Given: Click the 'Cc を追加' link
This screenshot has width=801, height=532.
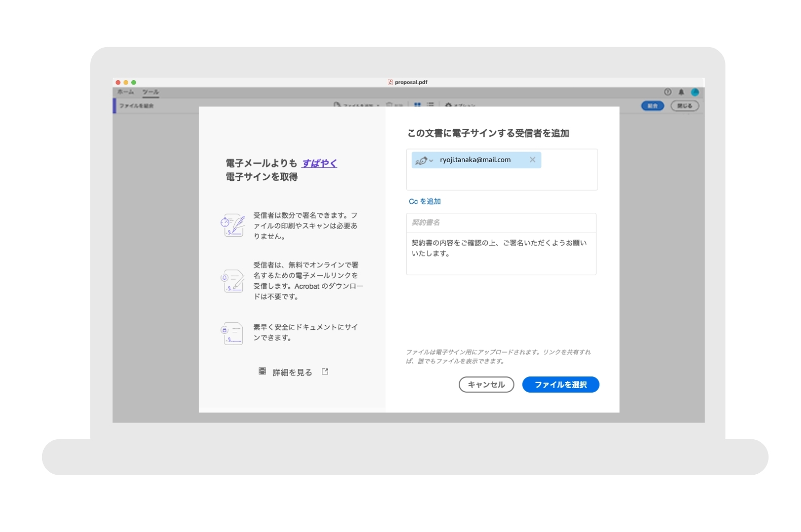Looking at the screenshot, I should click(x=425, y=201).
